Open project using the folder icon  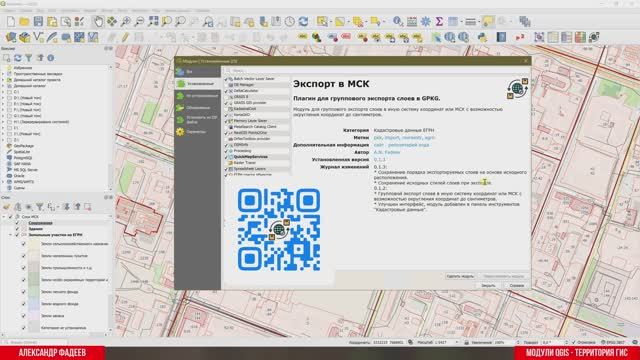24,22
